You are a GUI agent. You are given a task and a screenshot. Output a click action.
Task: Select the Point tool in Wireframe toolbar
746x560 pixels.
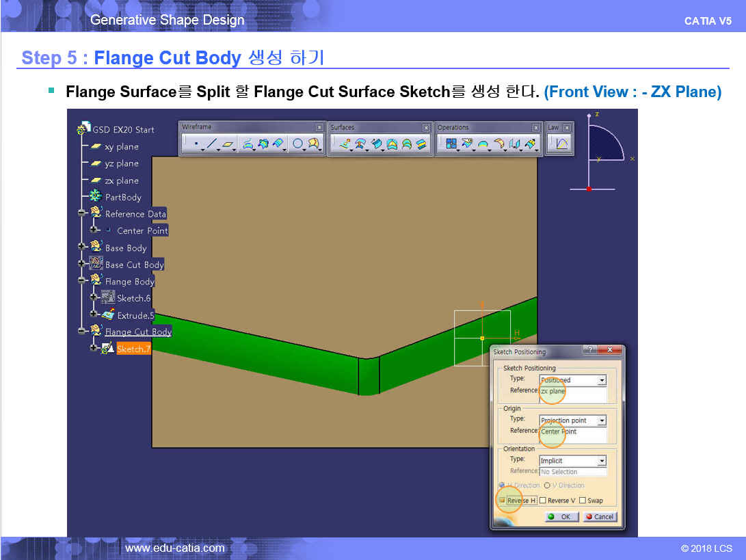(196, 144)
